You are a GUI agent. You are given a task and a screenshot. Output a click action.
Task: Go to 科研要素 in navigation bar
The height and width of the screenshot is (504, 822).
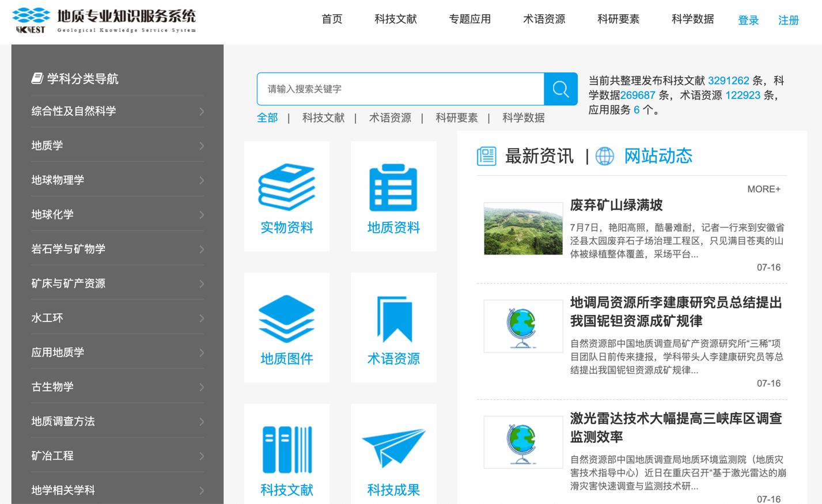618,19
